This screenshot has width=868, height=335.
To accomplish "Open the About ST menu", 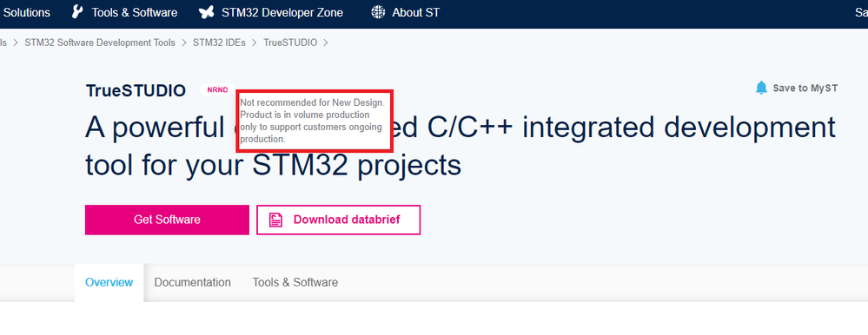I will (415, 12).
